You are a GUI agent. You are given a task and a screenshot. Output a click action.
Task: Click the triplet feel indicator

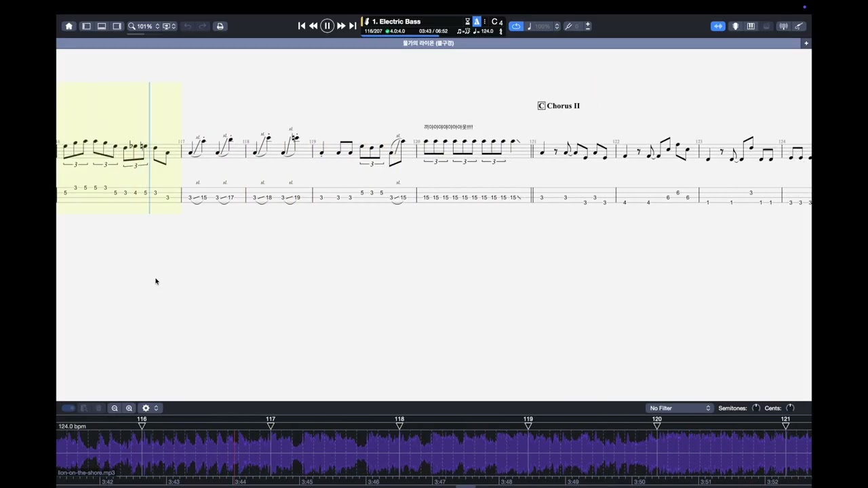(x=464, y=31)
